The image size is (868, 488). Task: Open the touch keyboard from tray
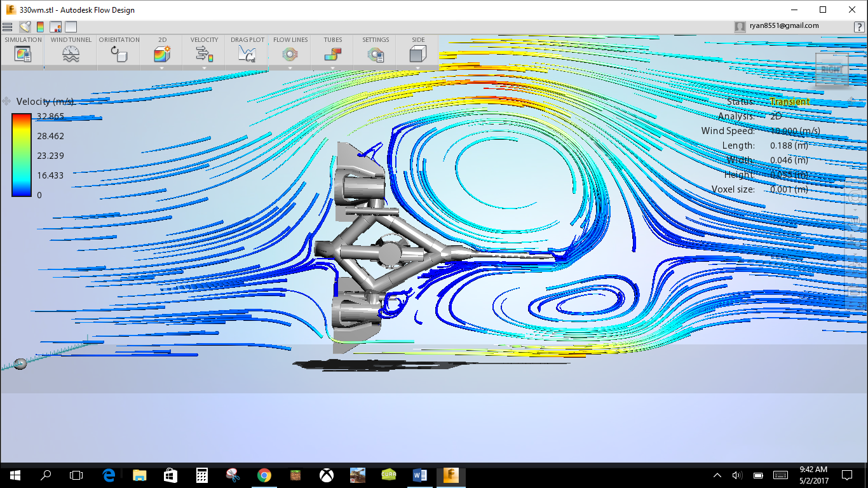[780, 475]
